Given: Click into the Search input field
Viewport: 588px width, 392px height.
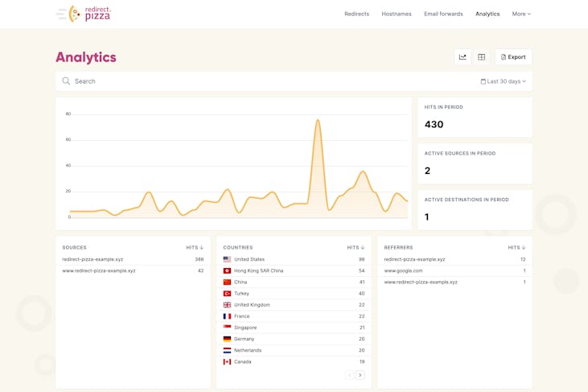Looking at the screenshot, I should coord(265,81).
